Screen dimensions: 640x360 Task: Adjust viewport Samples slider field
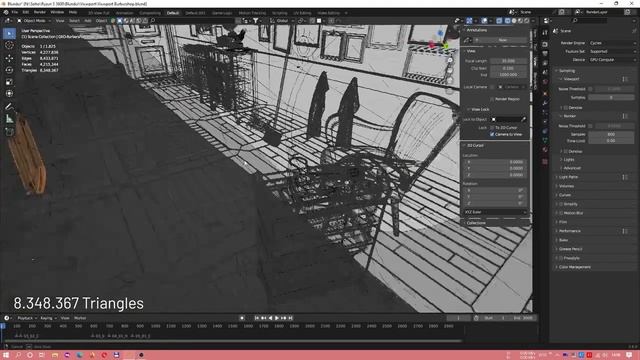tap(611, 98)
